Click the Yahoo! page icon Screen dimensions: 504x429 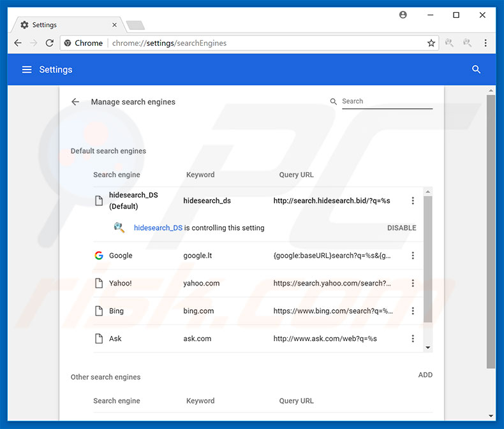99,283
